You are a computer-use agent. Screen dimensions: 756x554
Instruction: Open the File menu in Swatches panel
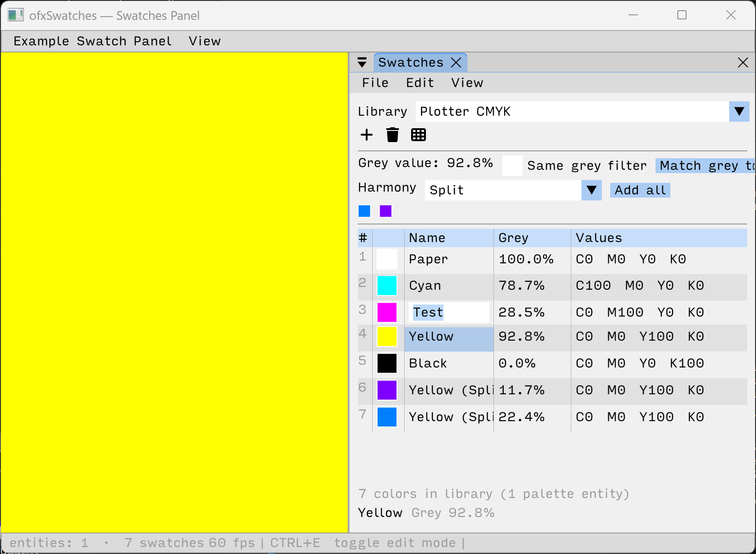tap(375, 83)
